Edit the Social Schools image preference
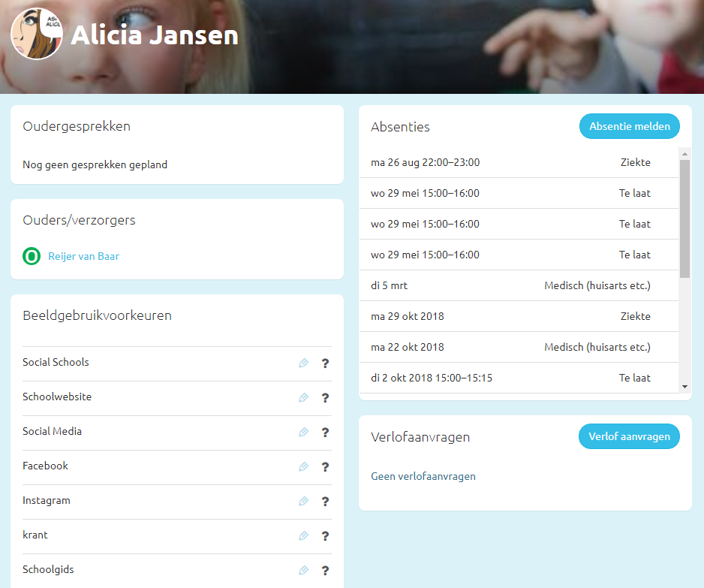This screenshot has width=704, height=588. point(303,363)
